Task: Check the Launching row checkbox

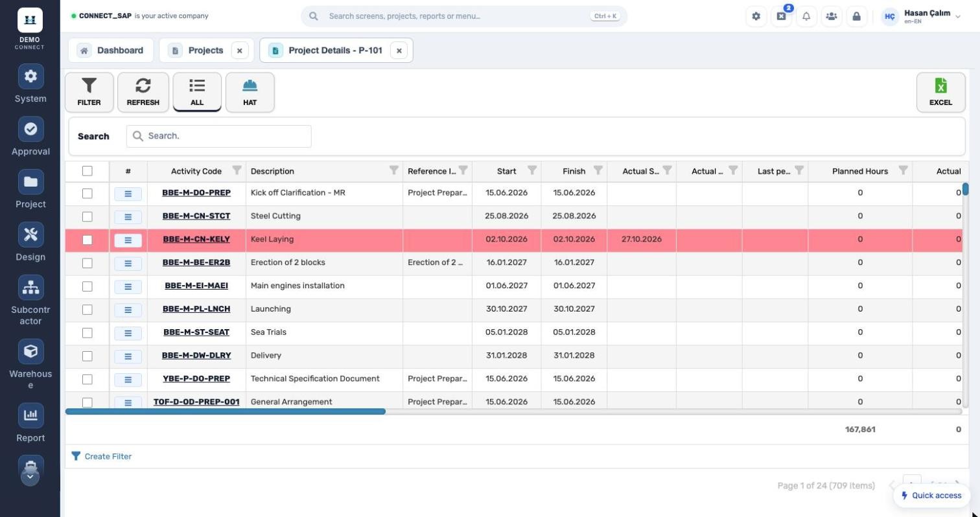Action: (x=87, y=310)
